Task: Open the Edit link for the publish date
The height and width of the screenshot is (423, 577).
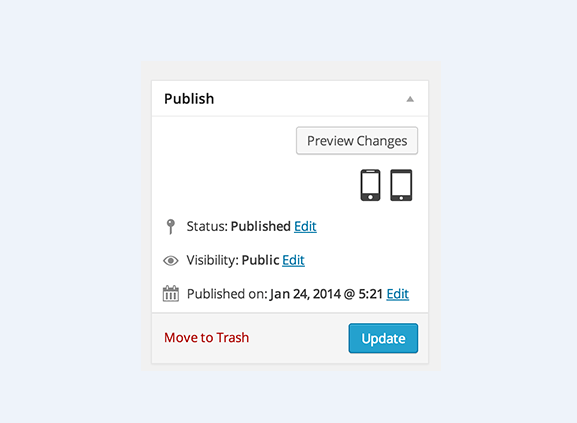Action: click(x=397, y=294)
